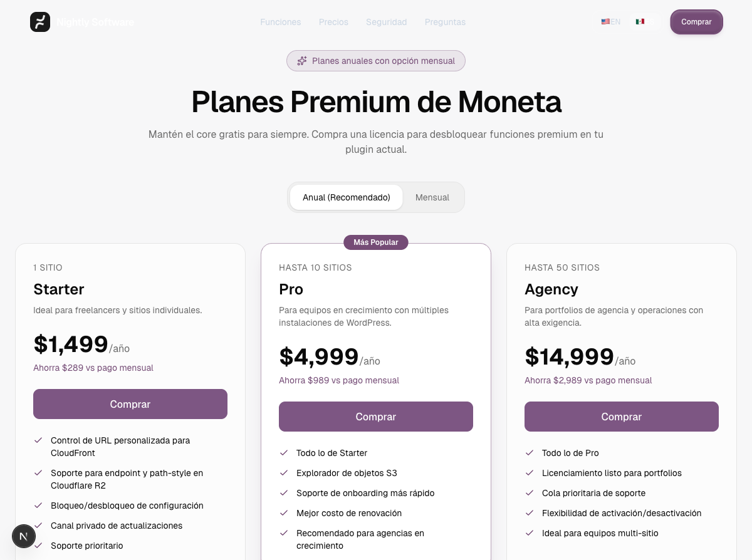Toggle site language to English with EN switch
The width and height of the screenshot is (752, 560).
pos(610,21)
